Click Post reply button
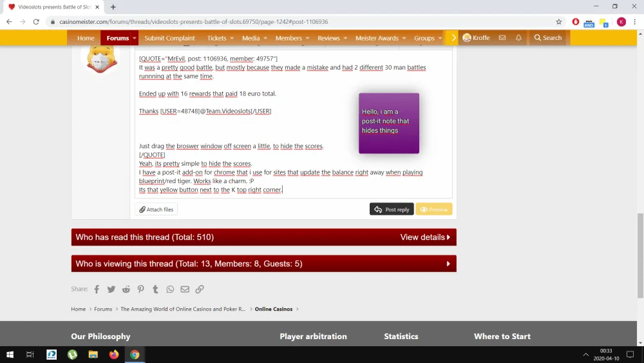This screenshot has width=644, height=363. [392, 210]
